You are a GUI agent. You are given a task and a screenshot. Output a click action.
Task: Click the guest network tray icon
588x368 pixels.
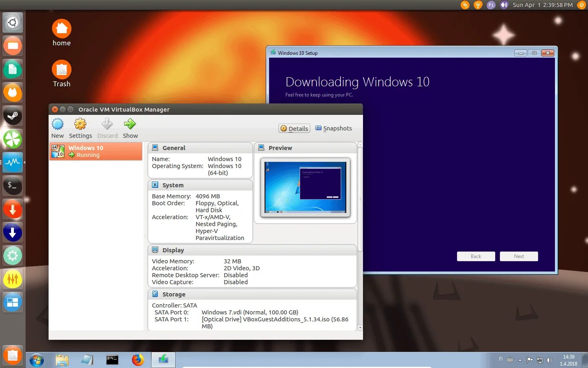pyautogui.click(x=540, y=360)
